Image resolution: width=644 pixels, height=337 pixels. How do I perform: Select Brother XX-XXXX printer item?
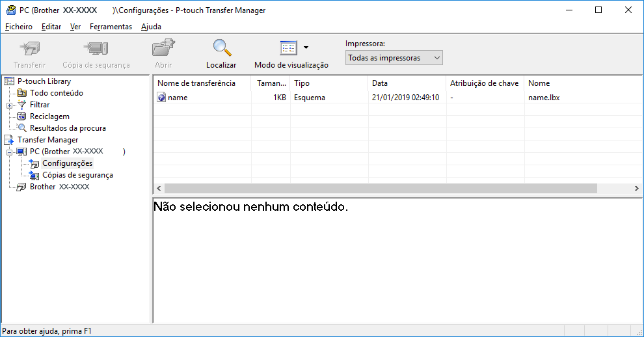pos(60,187)
